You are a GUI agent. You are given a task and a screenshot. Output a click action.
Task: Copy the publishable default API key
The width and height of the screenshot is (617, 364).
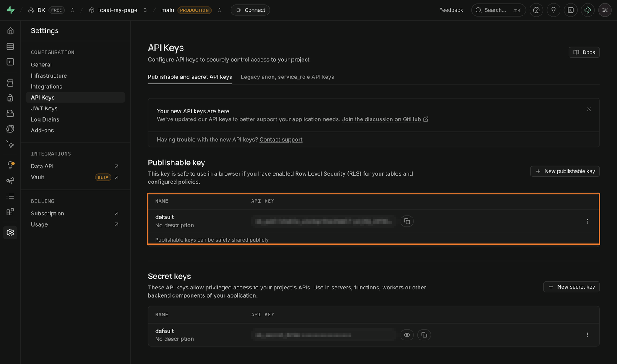click(407, 221)
